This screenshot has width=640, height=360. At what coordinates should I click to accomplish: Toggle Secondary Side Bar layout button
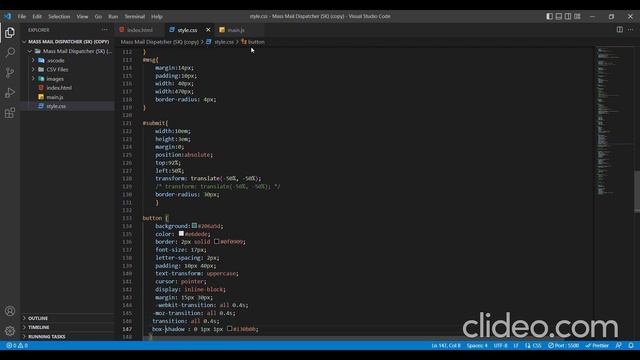568,16
